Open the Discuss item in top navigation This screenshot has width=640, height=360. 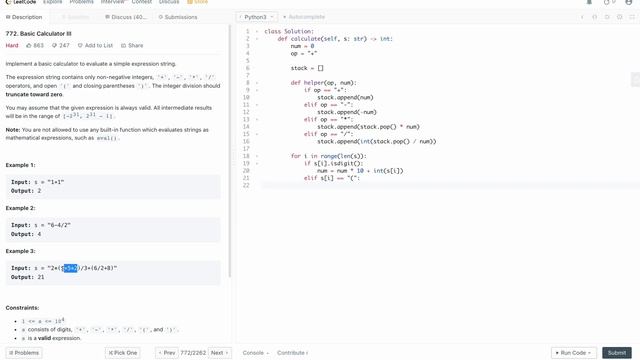click(169, 2)
